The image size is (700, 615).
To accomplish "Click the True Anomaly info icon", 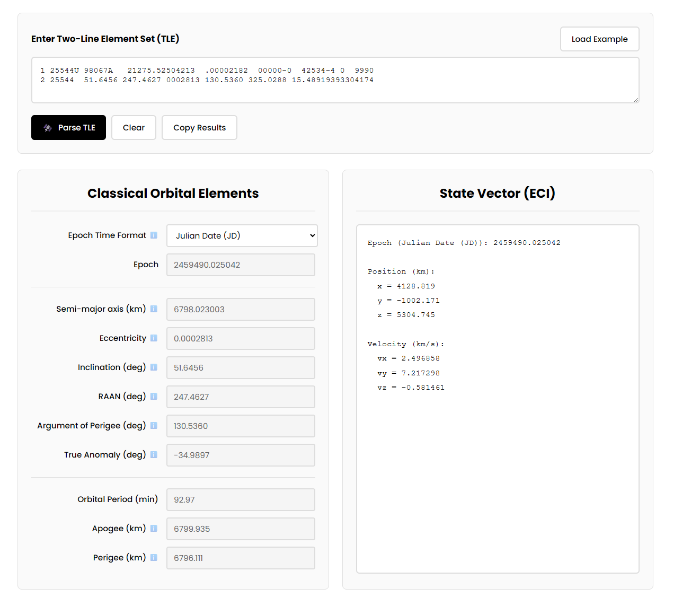I will pyautogui.click(x=154, y=454).
